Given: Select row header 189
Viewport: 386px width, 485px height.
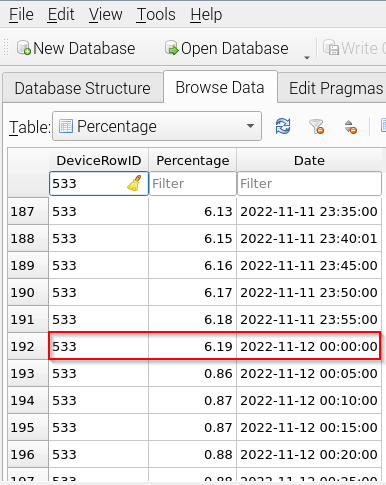Looking at the screenshot, I should tap(28, 265).
